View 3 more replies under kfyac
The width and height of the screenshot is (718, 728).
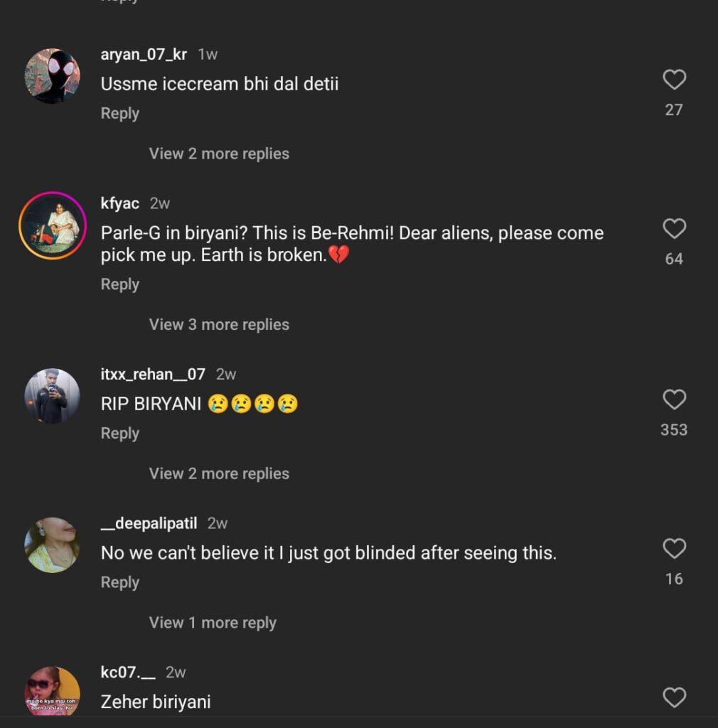click(219, 324)
